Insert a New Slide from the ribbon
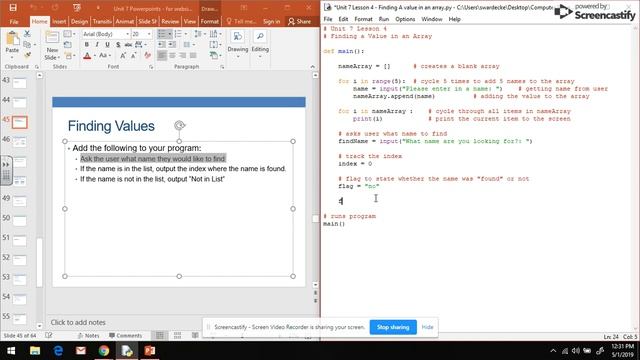 point(52,46)
